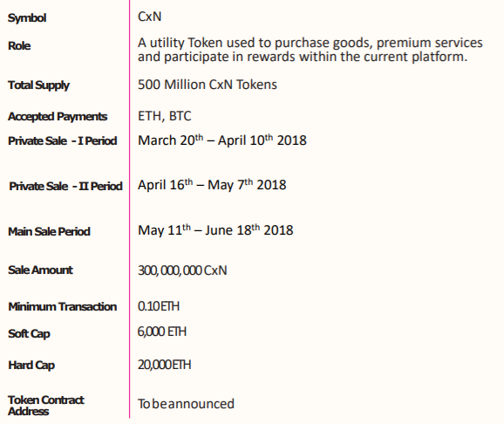The image size is (504, 424).
Task: Select the 20,000 ETH hard cap value
Action: click(165, 365)
